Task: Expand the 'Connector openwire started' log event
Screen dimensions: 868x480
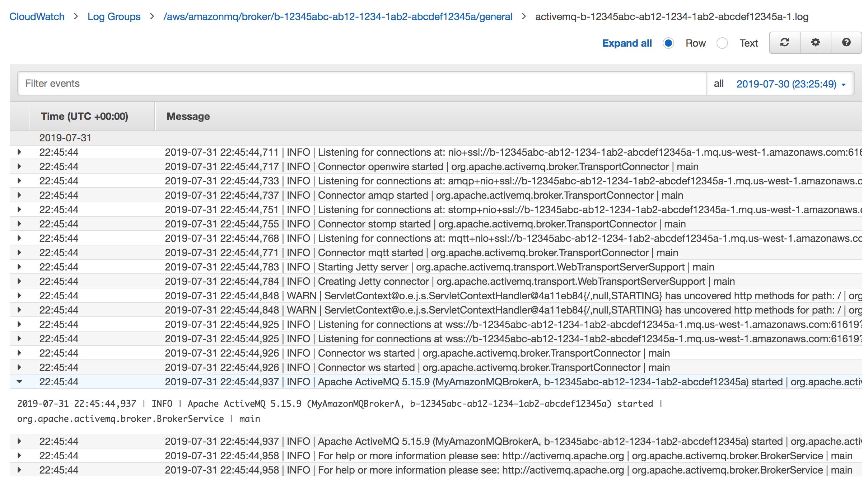Action: (x=20, y=166)
